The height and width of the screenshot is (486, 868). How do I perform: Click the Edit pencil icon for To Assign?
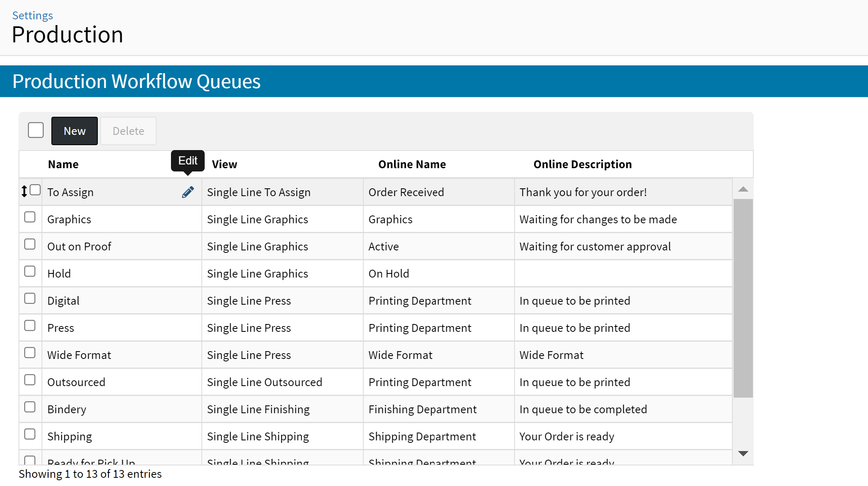188,192
